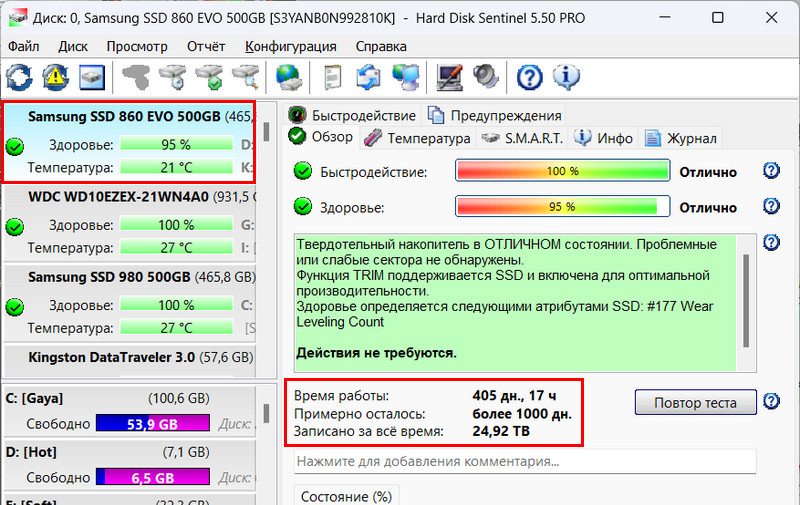Open the Отчёт menu

(x=206, y=46)
